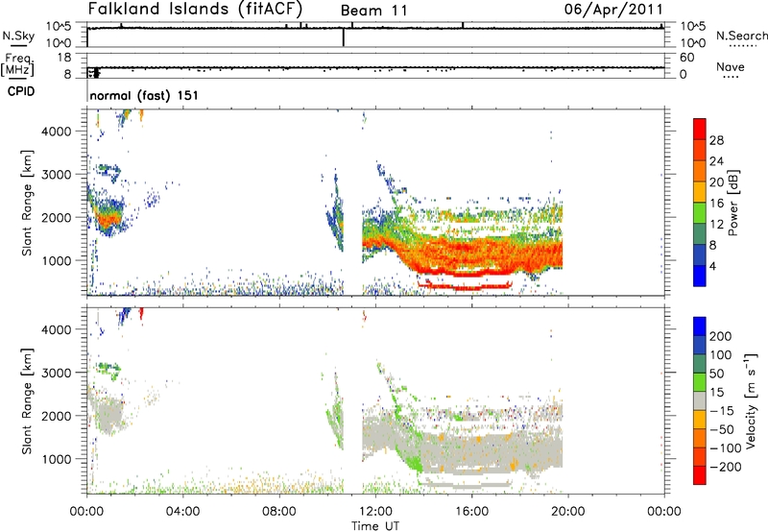
Task: Click the "08:00" time tick label
Action: (x=279, y=512)
